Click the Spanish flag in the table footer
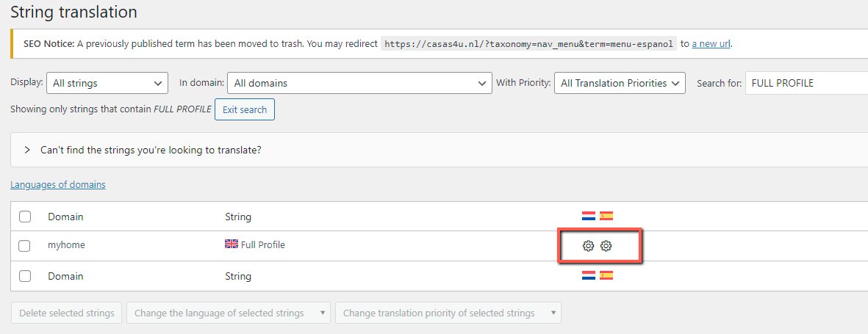 pyautogui.click(x=606, y=275)
